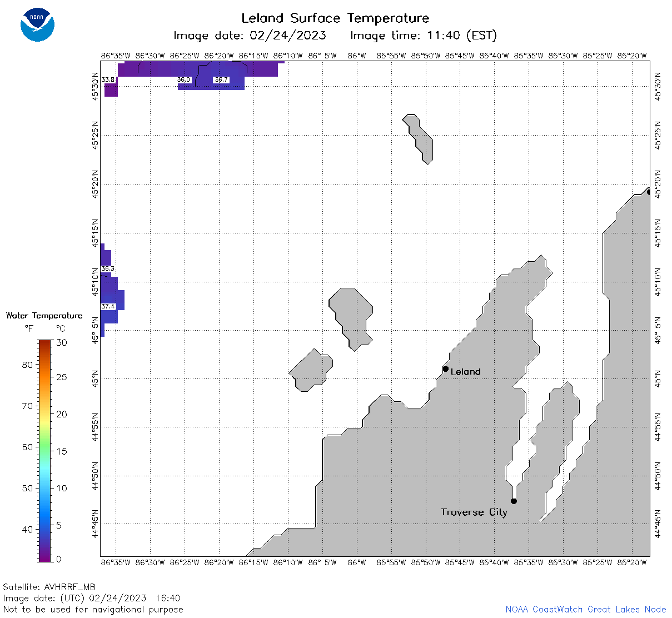672x618 pixels.
Task: Click the 36.7 temperature label
Action: coord(221,79)
